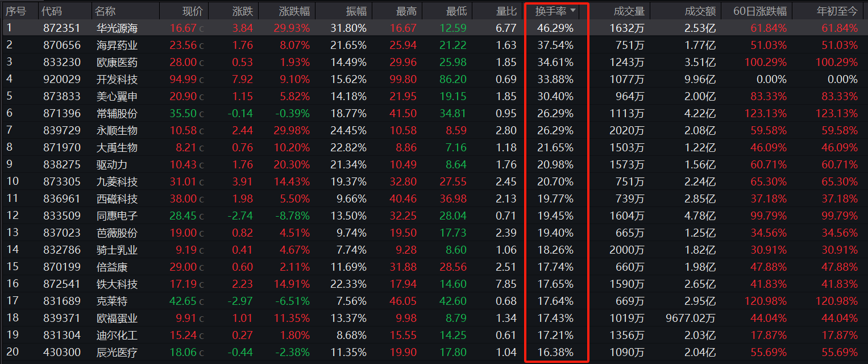Click the 现价 column header
Viewport: 868px width, 364px height.
(192, 11)
